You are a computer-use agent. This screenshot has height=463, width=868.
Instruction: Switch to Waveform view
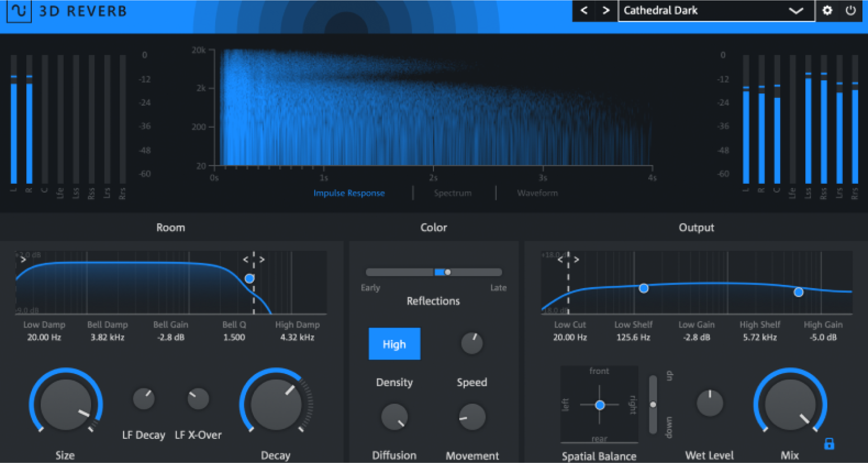tap(537, 193)
